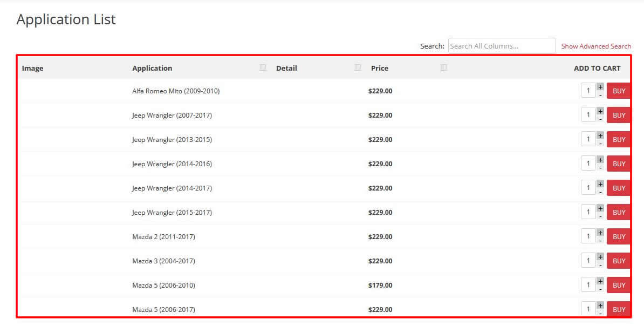The image size is (644, 333).
Task: Decrease quantity for Mazda 5 (2006-2010)
Action: point(600,289)
